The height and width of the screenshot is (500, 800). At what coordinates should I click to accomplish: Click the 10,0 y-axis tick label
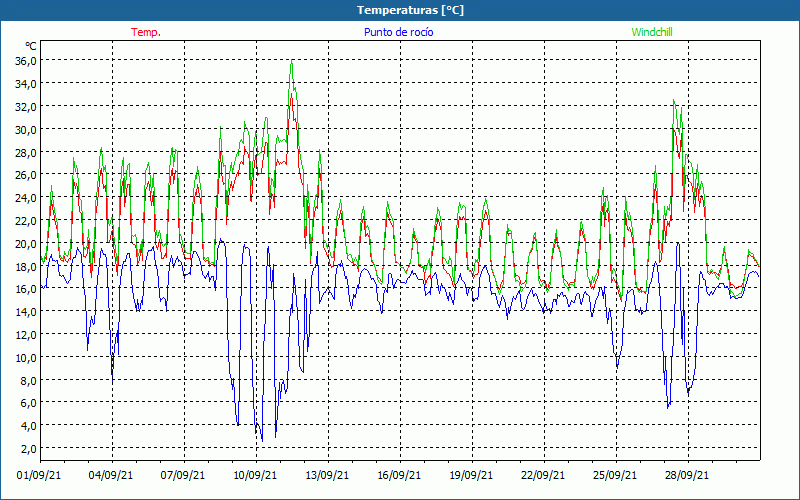coord(26,357)
